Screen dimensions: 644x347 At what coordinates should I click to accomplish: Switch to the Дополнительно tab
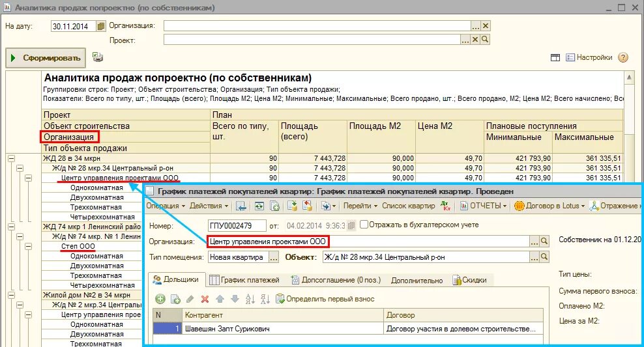click(x=417, y=281)
